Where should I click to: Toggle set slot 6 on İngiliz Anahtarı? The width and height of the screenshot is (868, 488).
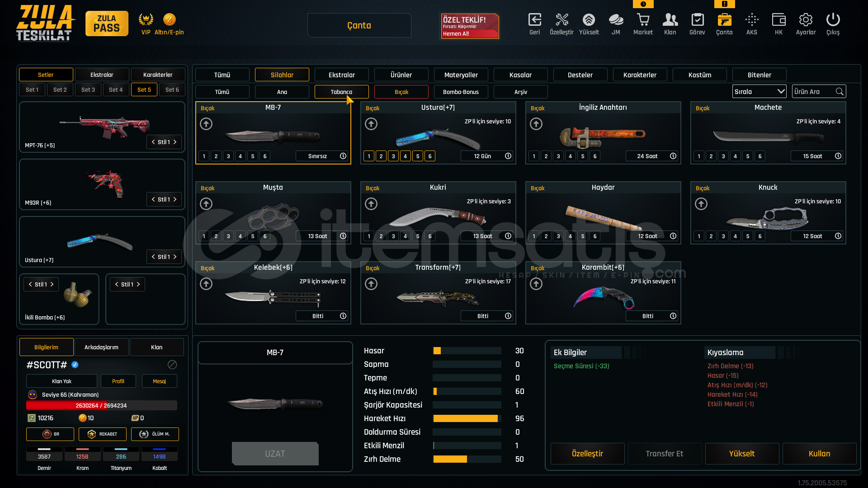pyautogui.click(x=595, y=156)
